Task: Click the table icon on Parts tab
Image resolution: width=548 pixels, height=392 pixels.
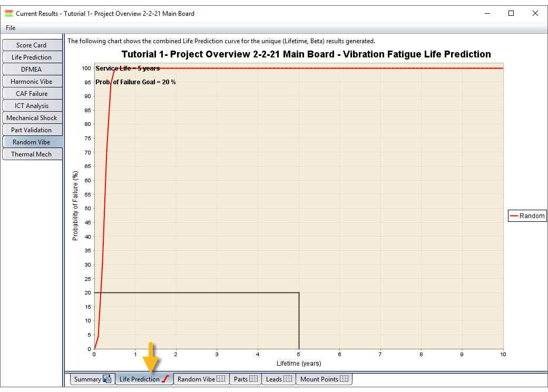Action: tap(253, 379)
